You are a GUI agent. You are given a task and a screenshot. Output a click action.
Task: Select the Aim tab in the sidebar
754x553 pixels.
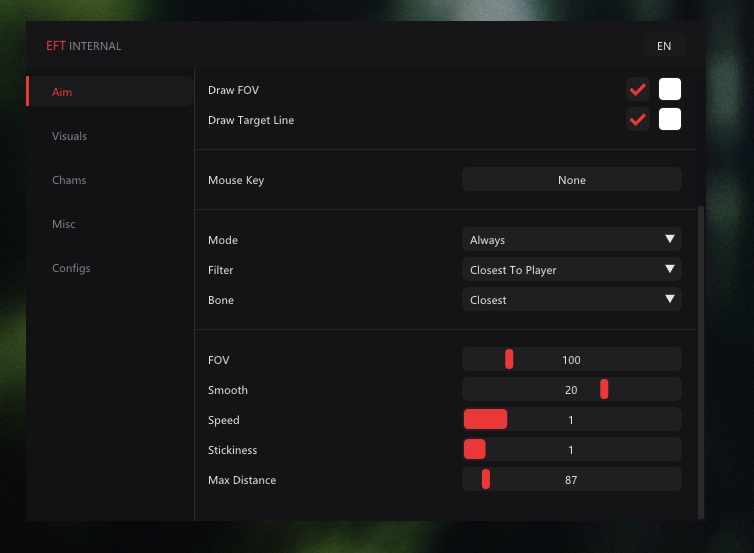pos(62,91)
